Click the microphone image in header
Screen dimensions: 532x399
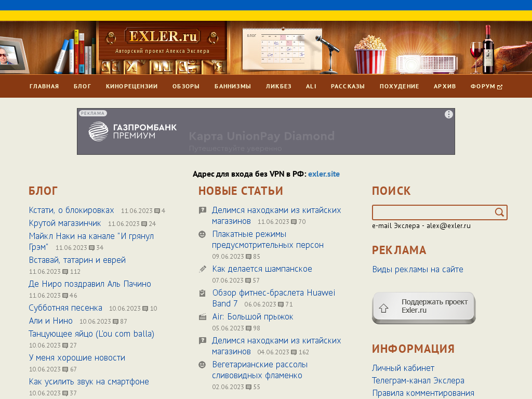click(x=328, y=54)
